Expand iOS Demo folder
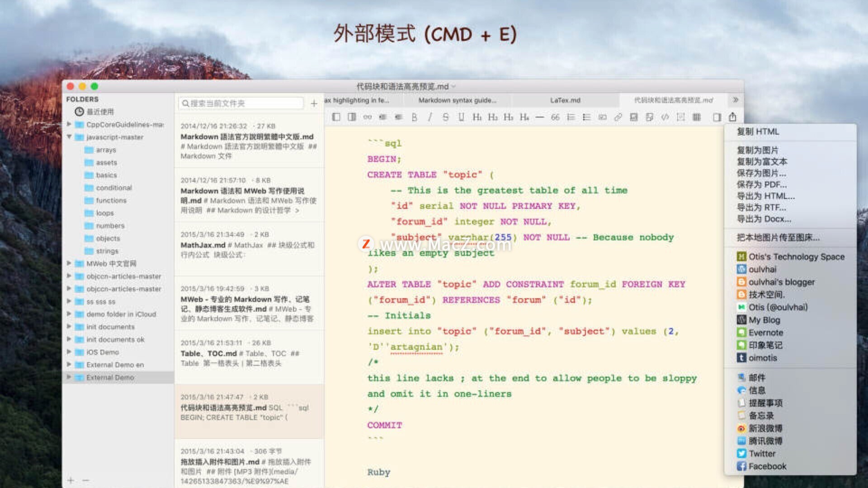Screen dimensions: 868x488 (x=69, y=352)
